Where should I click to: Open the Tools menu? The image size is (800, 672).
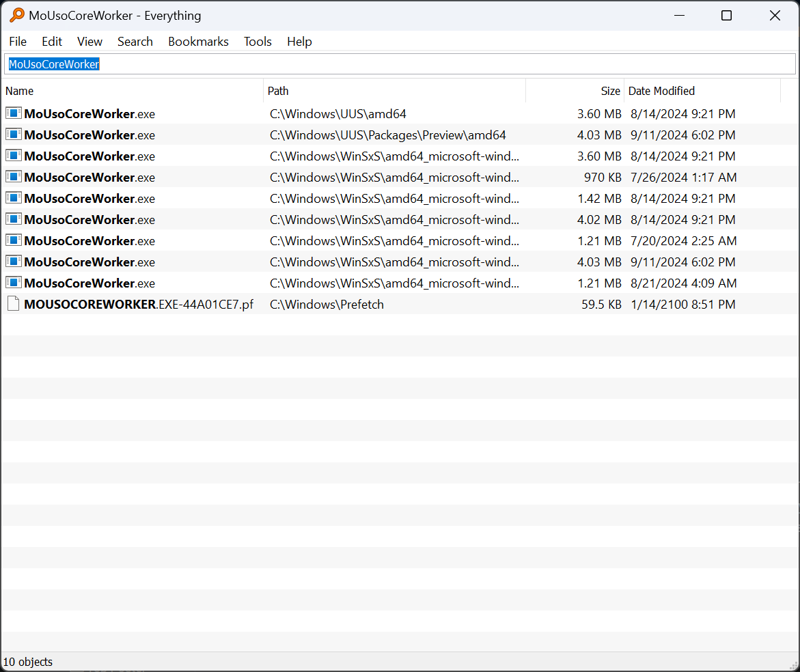pos(258,41)
